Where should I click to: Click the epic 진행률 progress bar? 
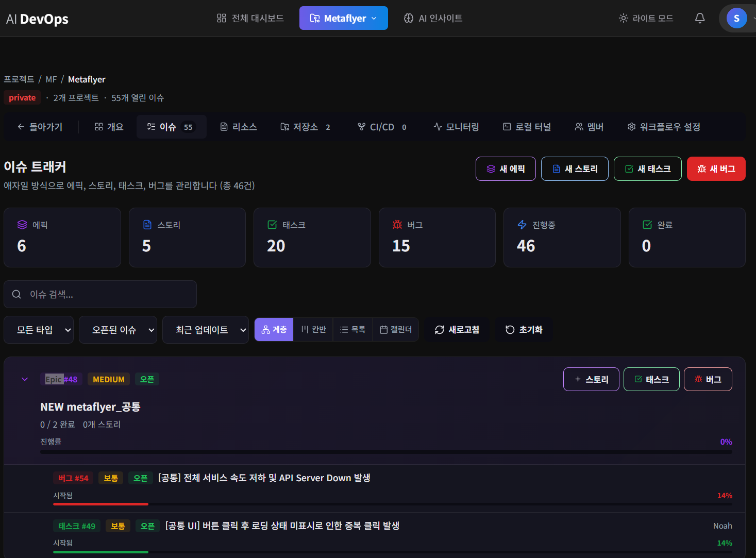[386, 452]
